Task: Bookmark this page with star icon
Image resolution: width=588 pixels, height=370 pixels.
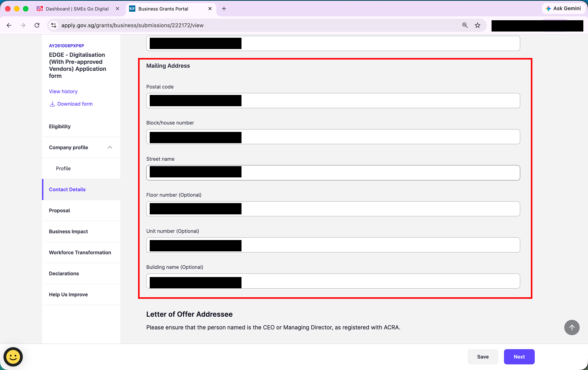Action: (x=478, y=25)
